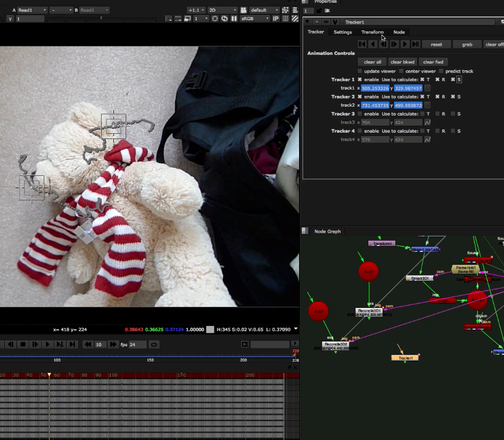
Task: Open the viewer side toolbar toggle icon
Action: [295, 10]
